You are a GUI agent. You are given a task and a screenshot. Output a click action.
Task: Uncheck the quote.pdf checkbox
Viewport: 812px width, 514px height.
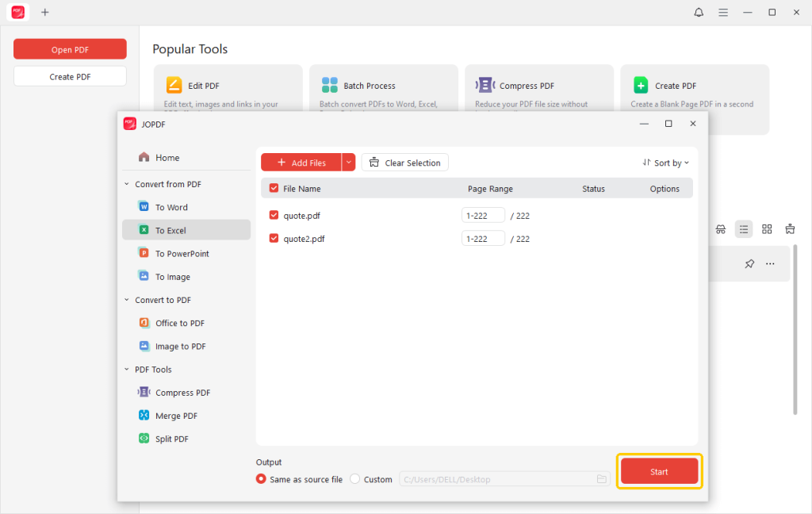274,215
